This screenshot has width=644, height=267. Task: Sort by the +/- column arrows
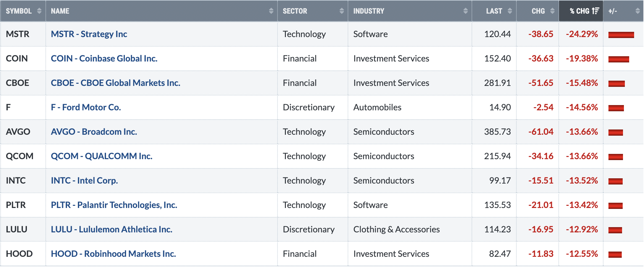638,11
